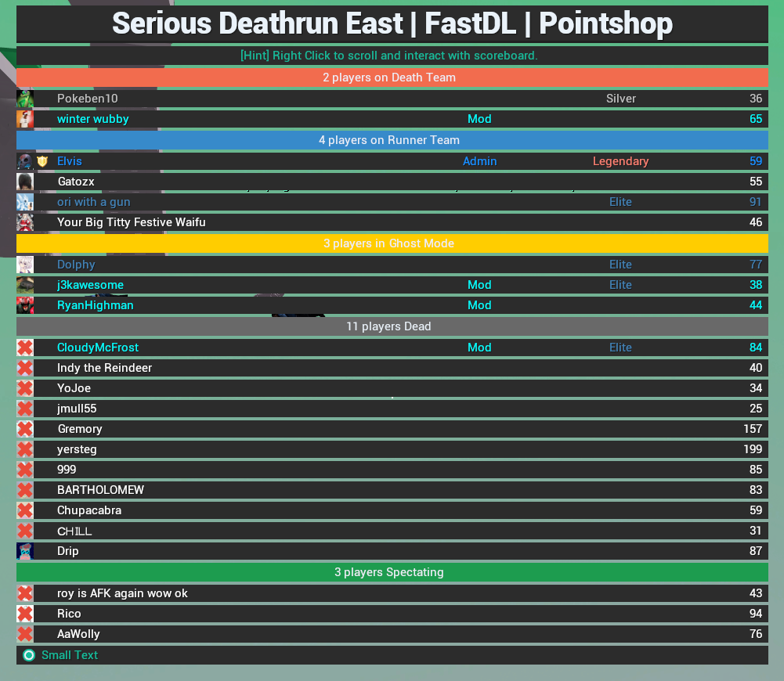The image size is (784, 681).
Task: Click Gatozx's avatar thumbnail
Action: point(25,182)
